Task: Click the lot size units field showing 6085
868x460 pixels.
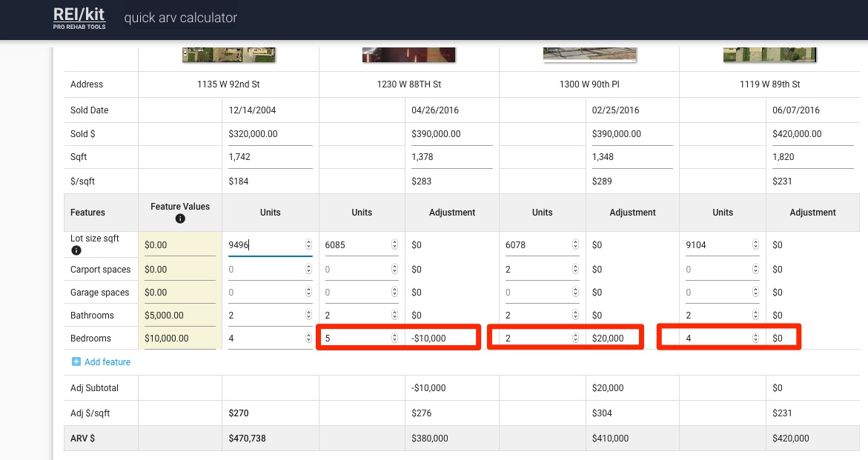Action: (x=356, y=244)
